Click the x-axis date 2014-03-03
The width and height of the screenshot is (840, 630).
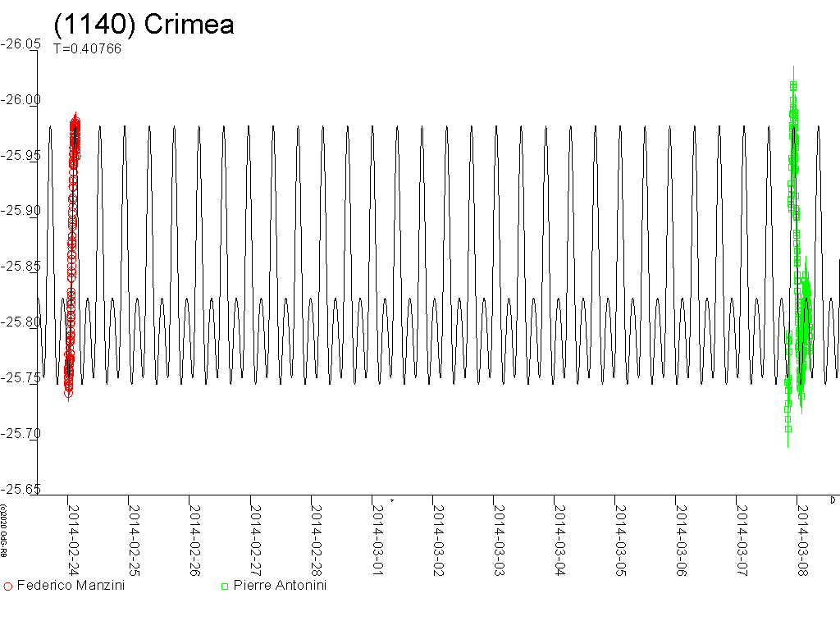(x=499, y=540)
